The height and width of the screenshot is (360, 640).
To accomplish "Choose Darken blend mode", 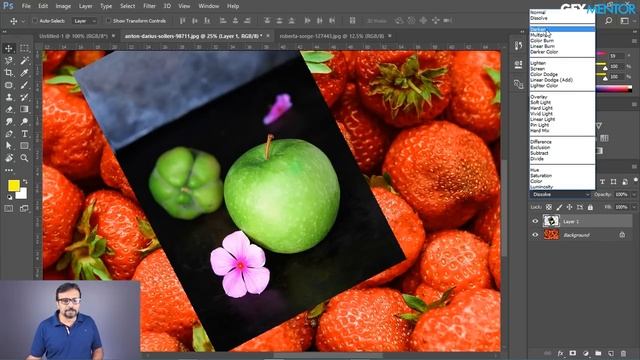I will (562, 29).
